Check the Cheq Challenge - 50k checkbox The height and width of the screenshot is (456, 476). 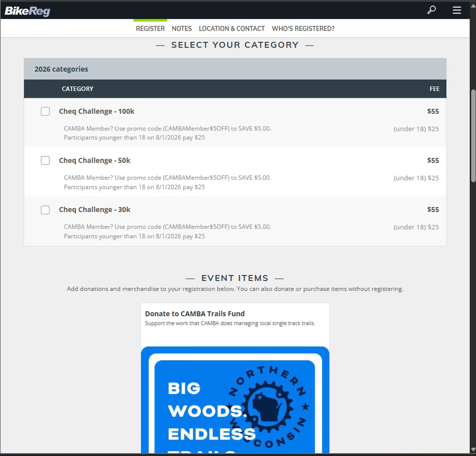click(x=45, y=160)
